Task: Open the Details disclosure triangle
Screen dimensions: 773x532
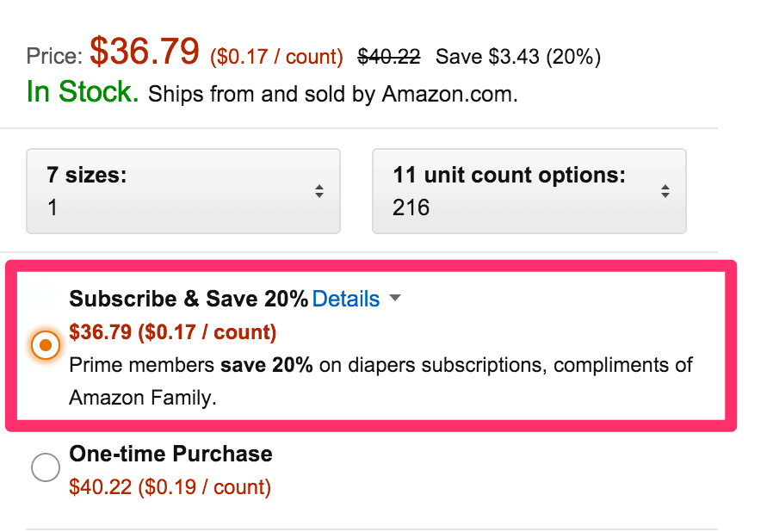Action: 395,299
